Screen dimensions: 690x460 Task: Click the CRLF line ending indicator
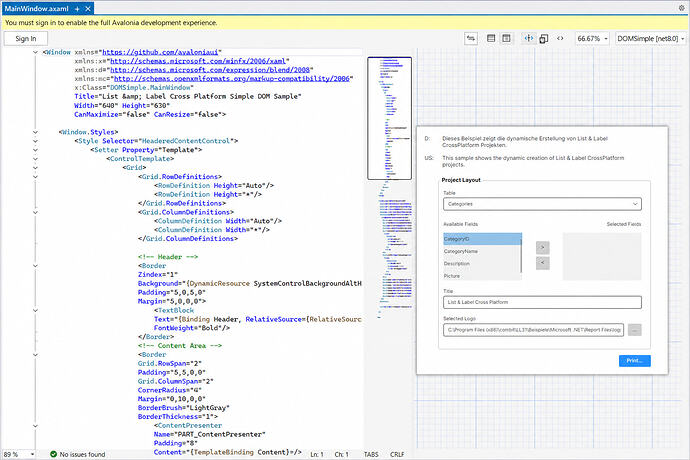pos(397,454)
